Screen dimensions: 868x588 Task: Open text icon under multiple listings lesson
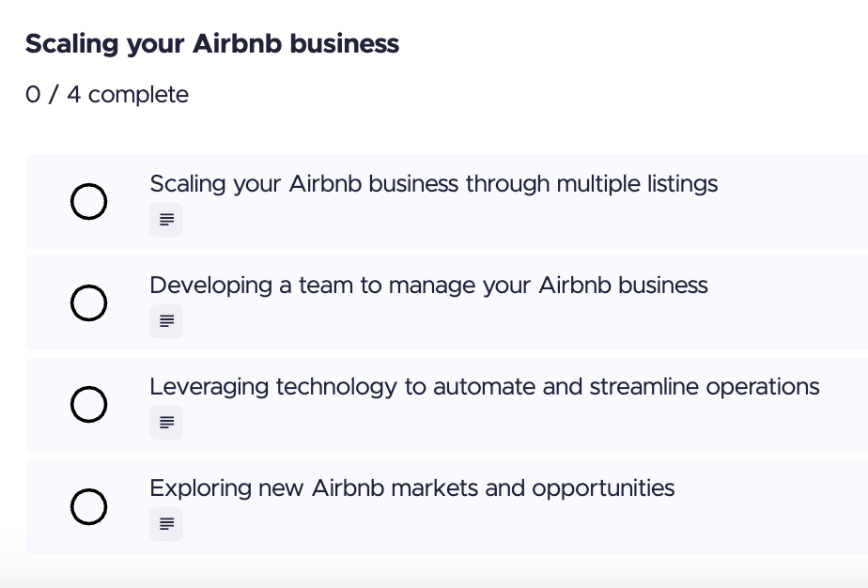pos(166,221)
